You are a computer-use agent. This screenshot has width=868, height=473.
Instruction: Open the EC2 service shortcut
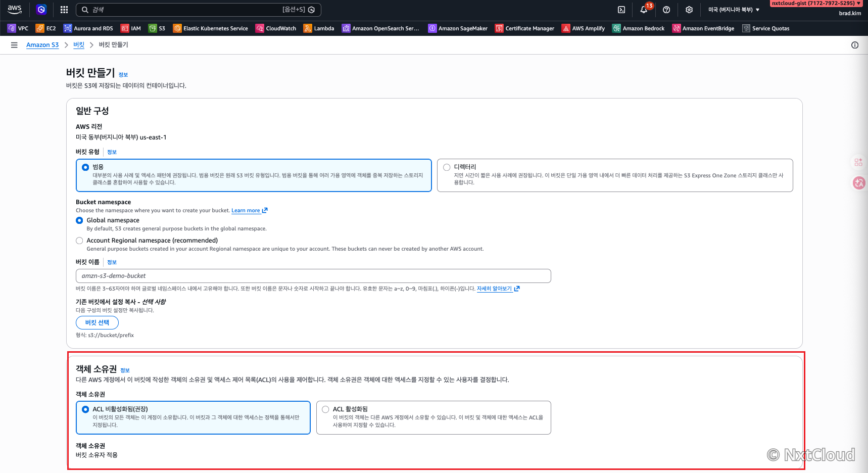pyautogui.click(x=46, y=28)
